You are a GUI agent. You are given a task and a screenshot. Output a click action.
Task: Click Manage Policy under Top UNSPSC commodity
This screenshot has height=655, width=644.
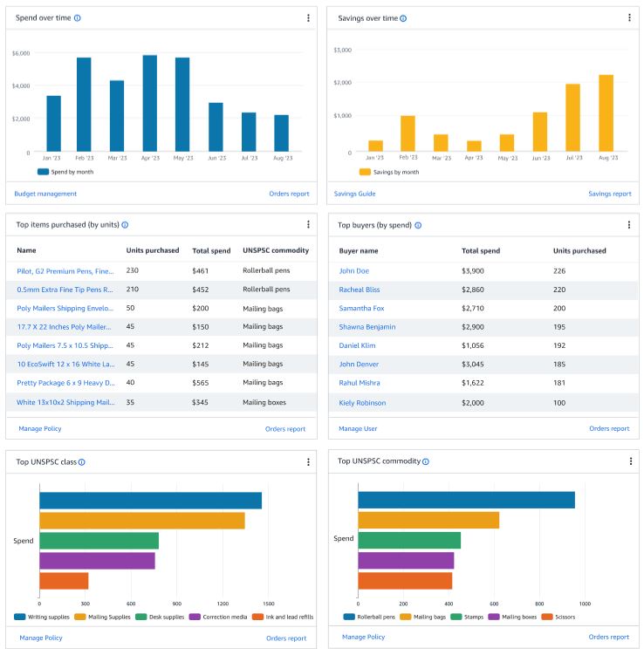click(364, 637)
